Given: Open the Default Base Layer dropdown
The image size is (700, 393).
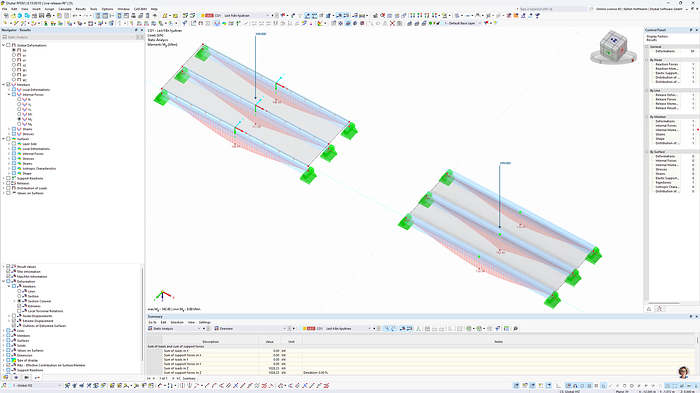Looking at the screenshot, I should pos(480,23).
